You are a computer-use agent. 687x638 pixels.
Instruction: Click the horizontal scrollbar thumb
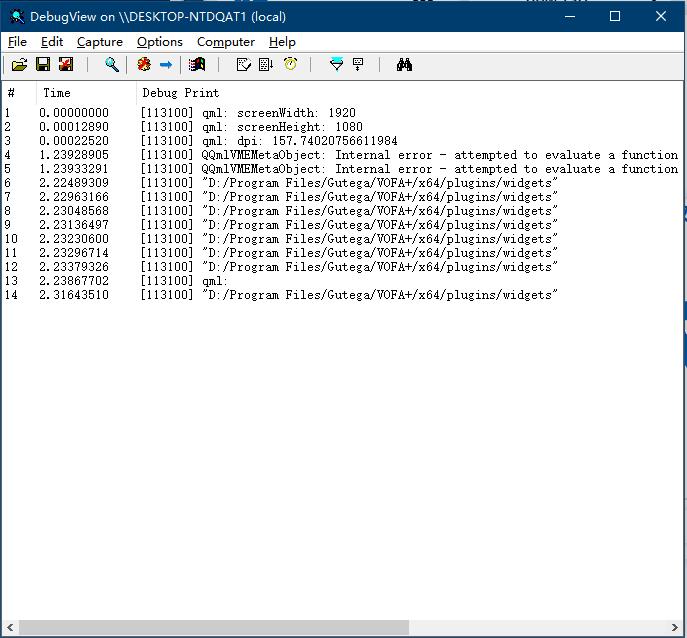(x=213, y=627)
